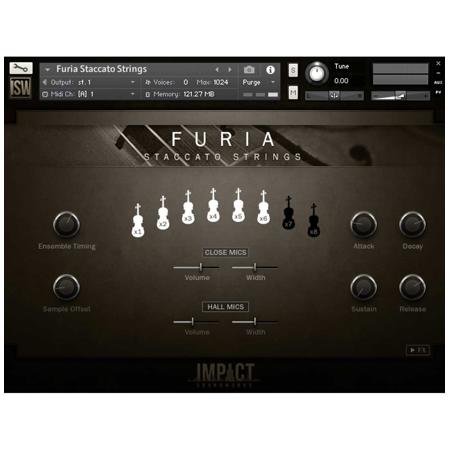Screen dimensions: 450x450
Task: Click the pan slider under Tune
Action: click(x=334, y=96)
